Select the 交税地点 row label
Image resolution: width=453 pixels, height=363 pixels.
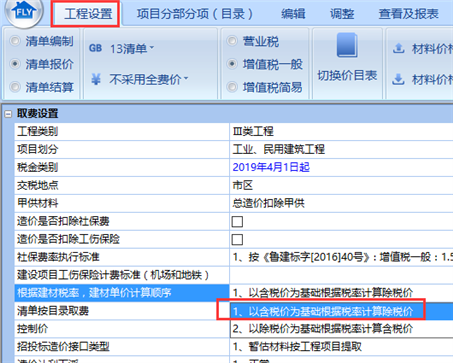tap(37, 185)
